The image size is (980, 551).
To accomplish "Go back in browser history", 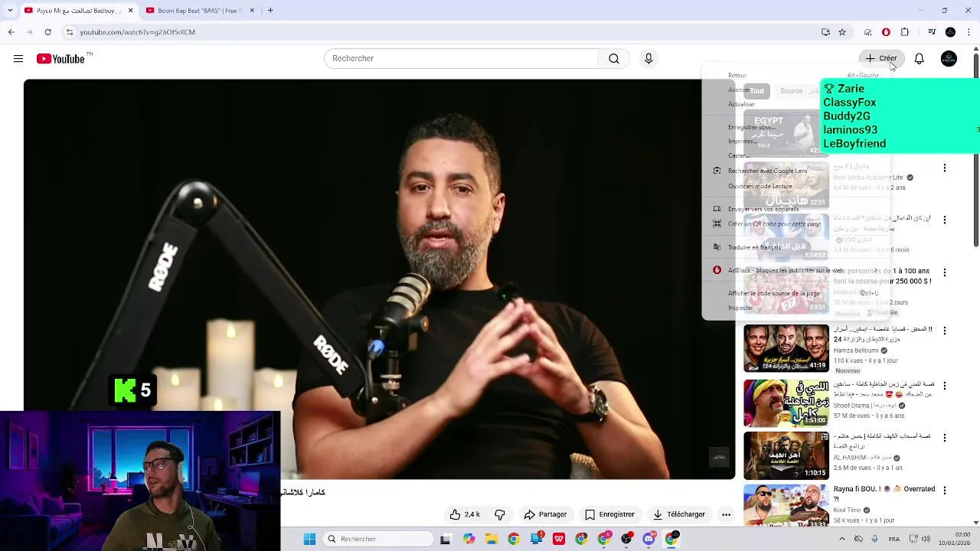I will point(11,32).
